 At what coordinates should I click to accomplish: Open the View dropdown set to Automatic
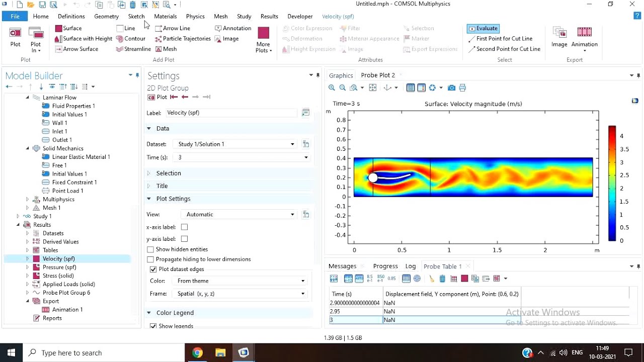239,215
